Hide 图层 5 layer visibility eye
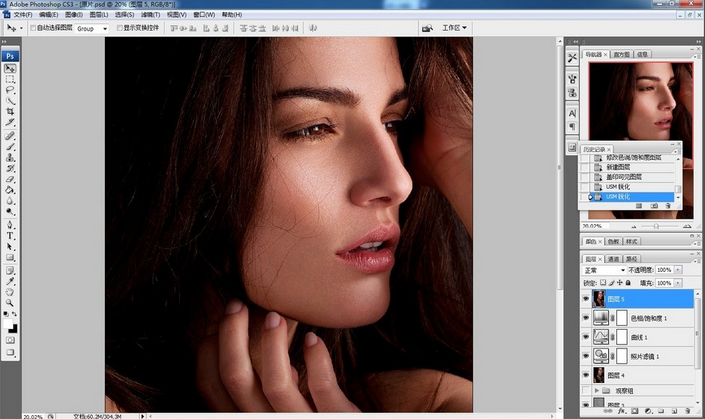705x419 pixels. [x=586, y=299]
